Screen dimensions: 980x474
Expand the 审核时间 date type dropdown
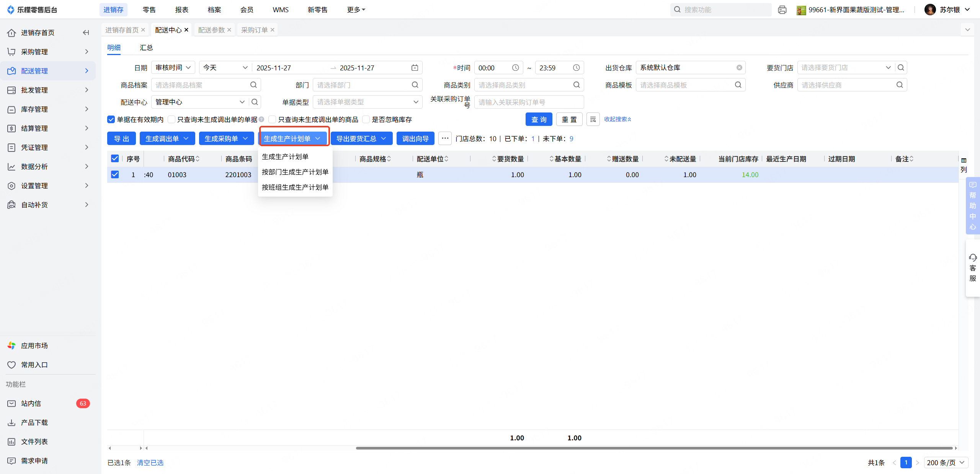(x=173, y=68)
